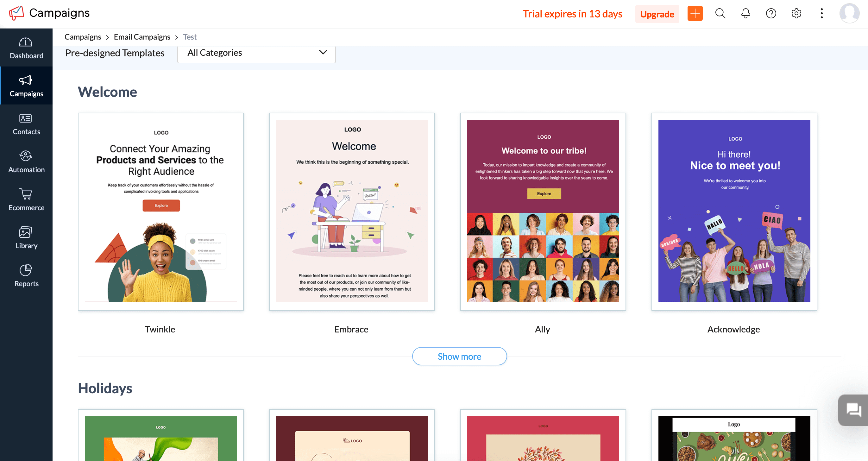Open Automation sidebar panel
The height and width of the screenshot is (461, 868).
tap(26, 161)
